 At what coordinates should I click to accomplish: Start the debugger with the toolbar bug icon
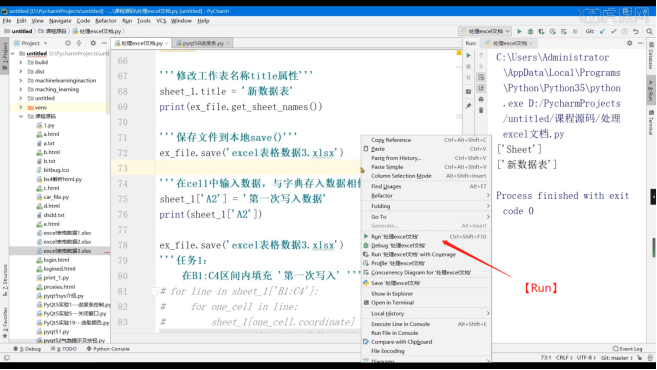pos(530,31)
